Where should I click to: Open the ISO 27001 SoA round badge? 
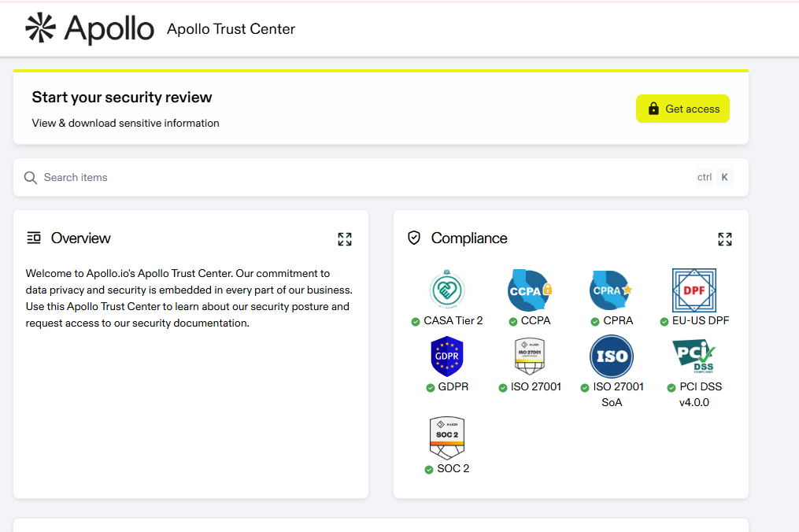[612, 357]
